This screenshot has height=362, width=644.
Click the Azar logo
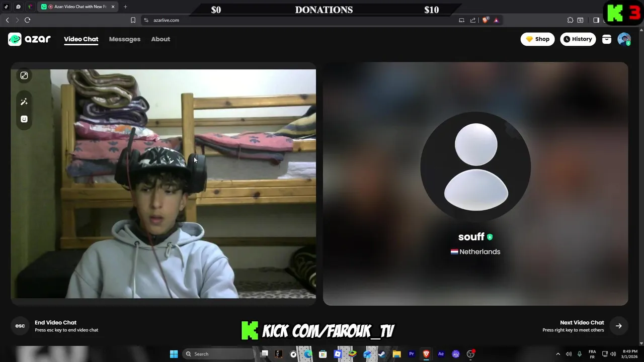29,39
